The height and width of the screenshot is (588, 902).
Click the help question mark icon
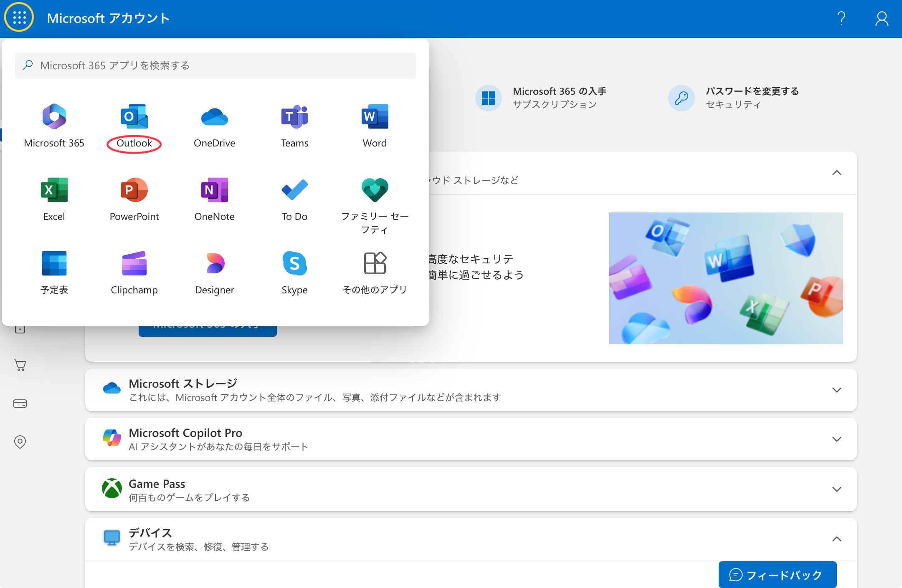pyautogui.click(x=841, y=18)
